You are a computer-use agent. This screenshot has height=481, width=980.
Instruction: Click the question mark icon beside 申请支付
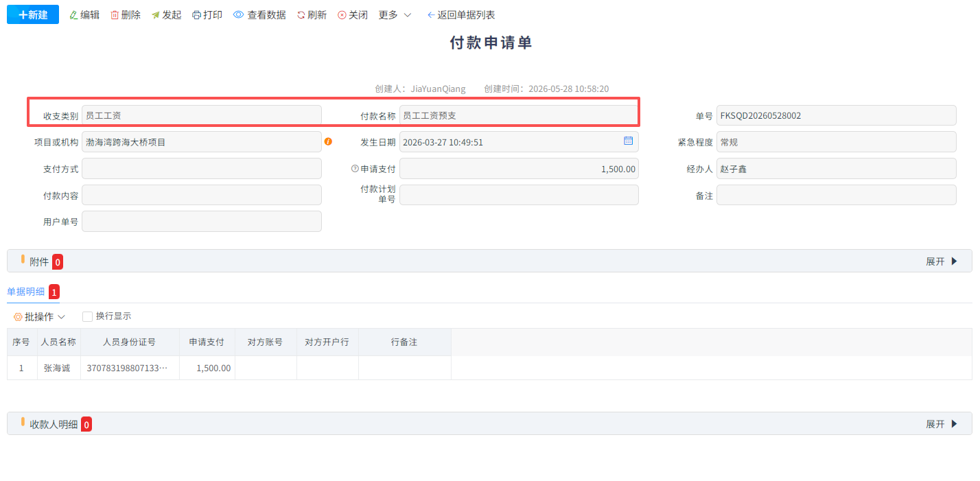[355, 169]
